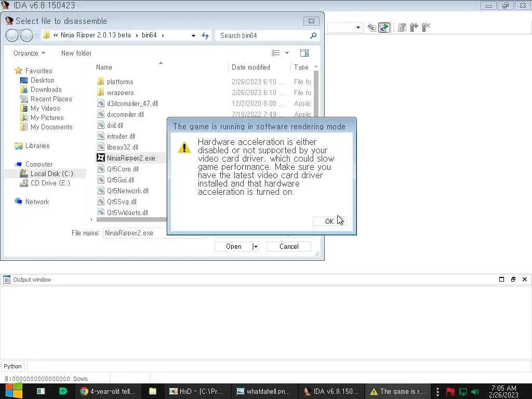Click the IDA add breakpoint toolbar icon
The height and width of the screenshot is (399, 532).
[414, 28]
